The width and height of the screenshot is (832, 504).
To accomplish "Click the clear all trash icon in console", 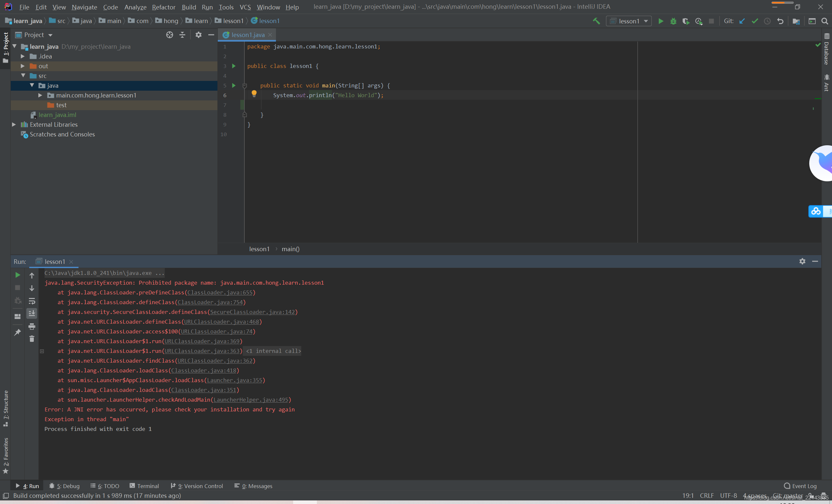I will tap(32, 339).
